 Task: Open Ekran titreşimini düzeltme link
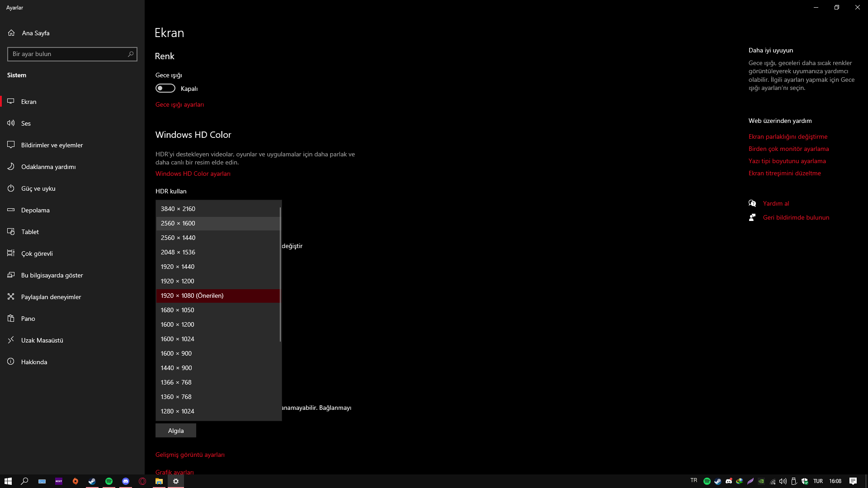pyautogui.click(x=785, y=173)
